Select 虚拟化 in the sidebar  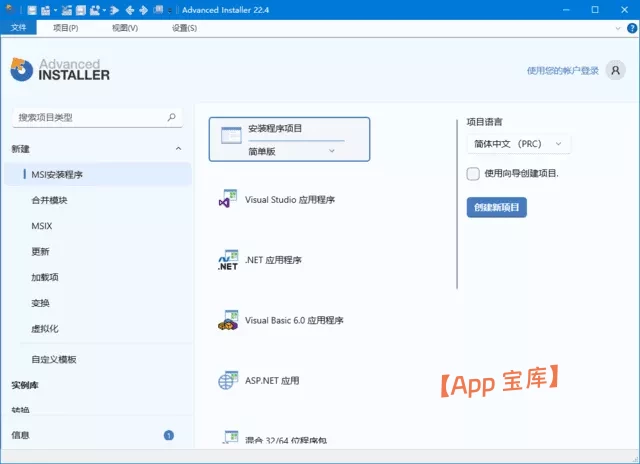pos(45,329)
